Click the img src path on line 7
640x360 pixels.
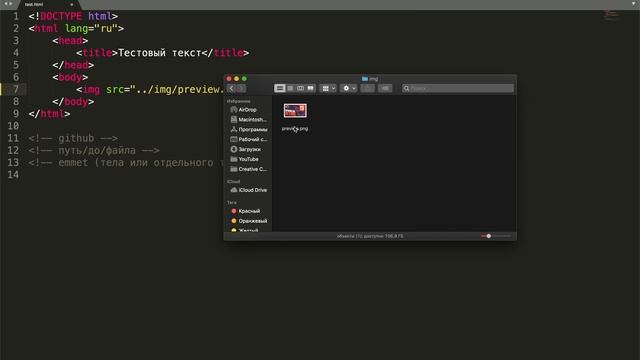coord(180,89)
